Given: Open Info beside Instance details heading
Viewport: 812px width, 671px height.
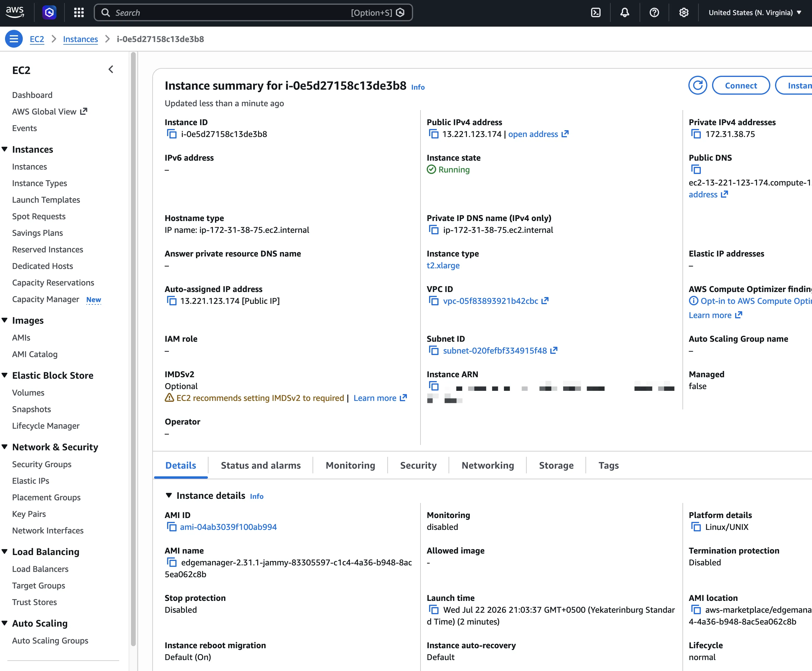Looking at the screenshot, I should 256,496.
